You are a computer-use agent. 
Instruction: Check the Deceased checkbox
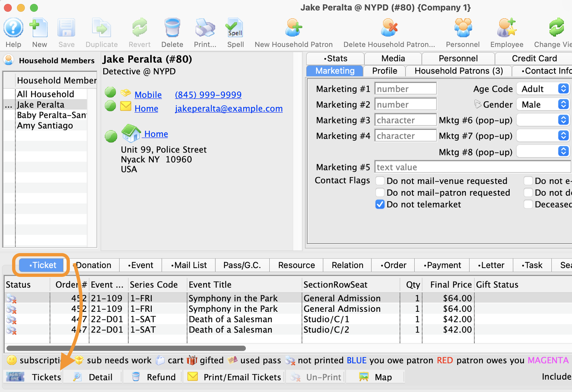coord(528,204)
